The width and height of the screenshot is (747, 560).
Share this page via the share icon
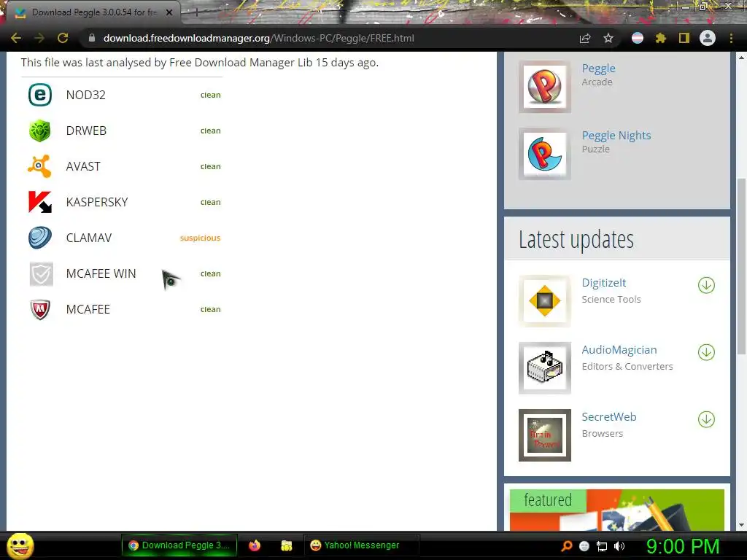(x=585, y=38)
